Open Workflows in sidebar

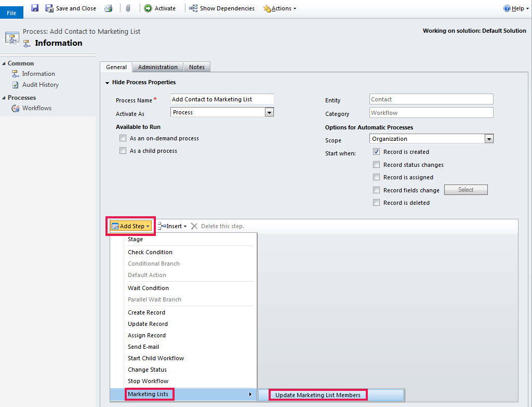(37, 108)
